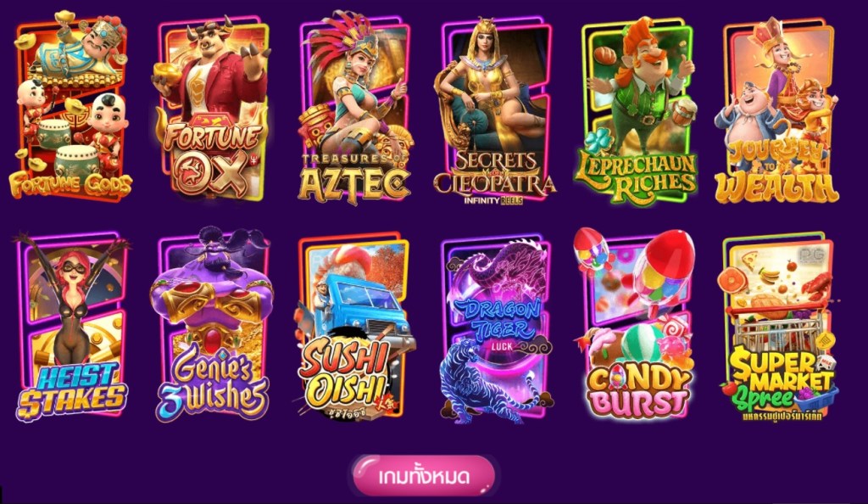Click the Candy Burst title logo
This screenshot has height=504, width=868.
(637, 390)
